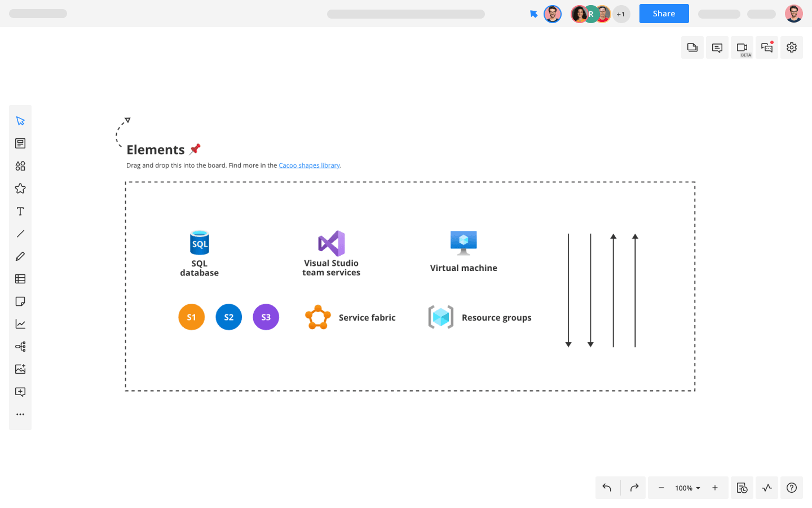Open the Cacoo shapes library link

coord(309,165)
